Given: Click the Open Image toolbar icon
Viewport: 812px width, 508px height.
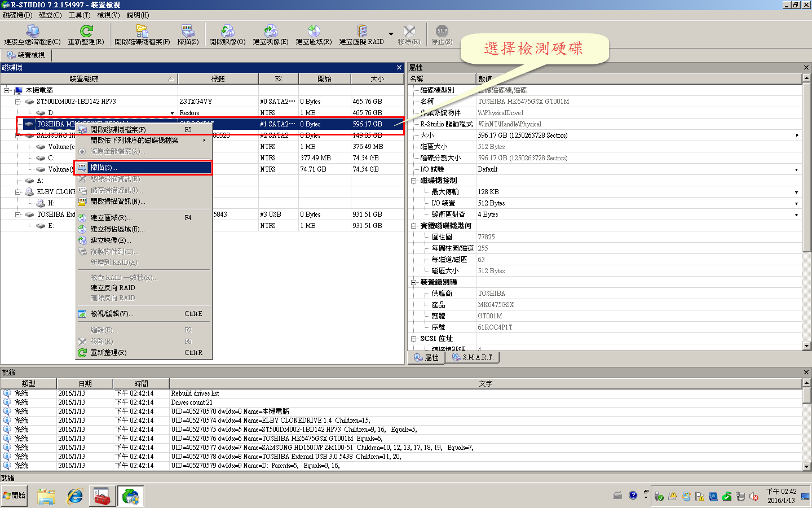Looking at the screenshot, I should [227, 32].
